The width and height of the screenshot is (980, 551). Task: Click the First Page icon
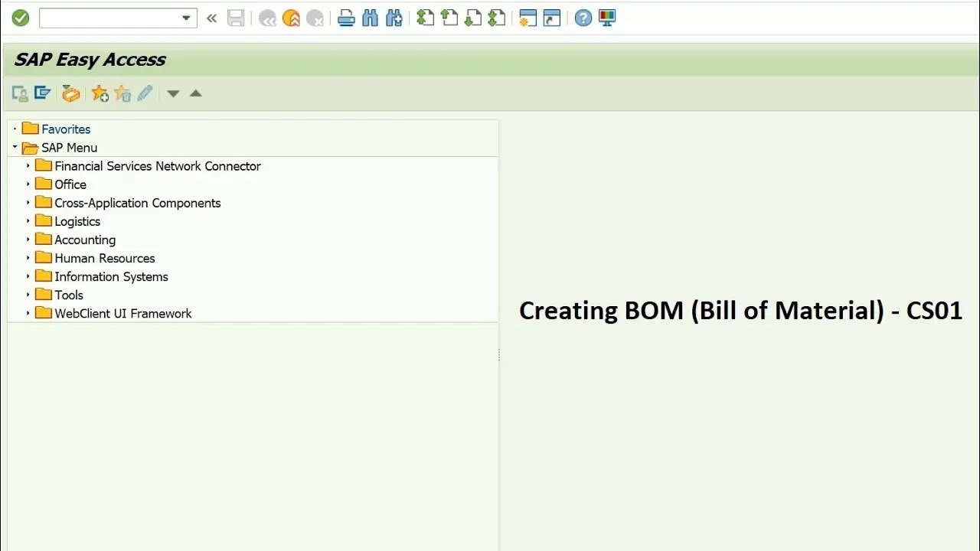(x=426, y=18)
